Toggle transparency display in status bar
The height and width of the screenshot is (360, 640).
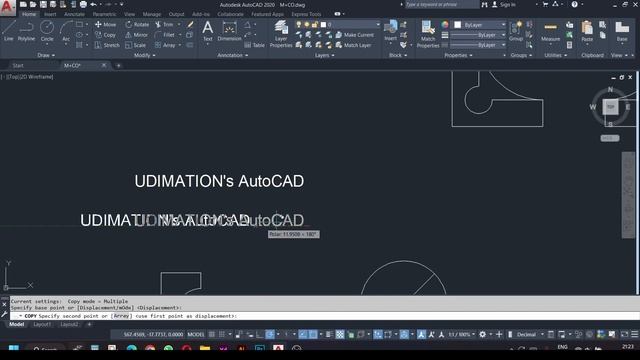click(340, 334)
